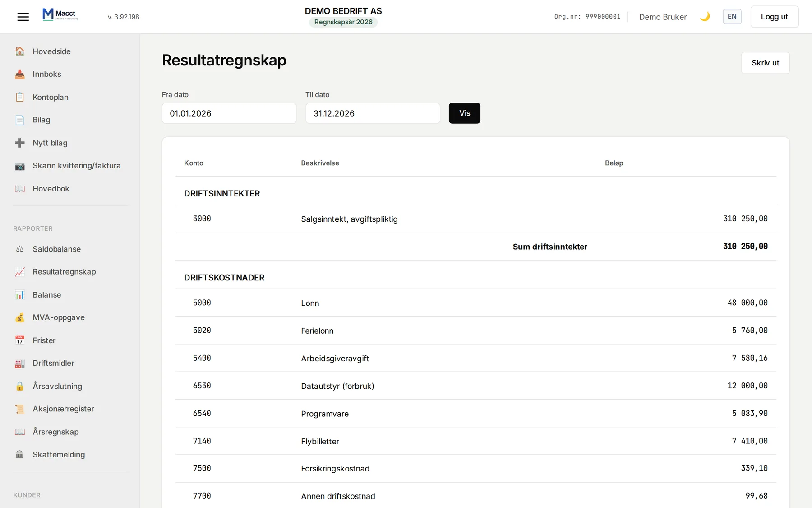812x508 pixels.
Task: Click account number 3000
Action: [x=202, y=219]
